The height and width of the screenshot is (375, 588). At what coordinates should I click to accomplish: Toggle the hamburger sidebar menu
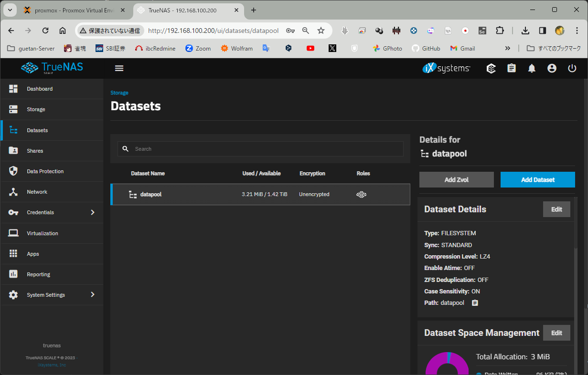point(119,68)
